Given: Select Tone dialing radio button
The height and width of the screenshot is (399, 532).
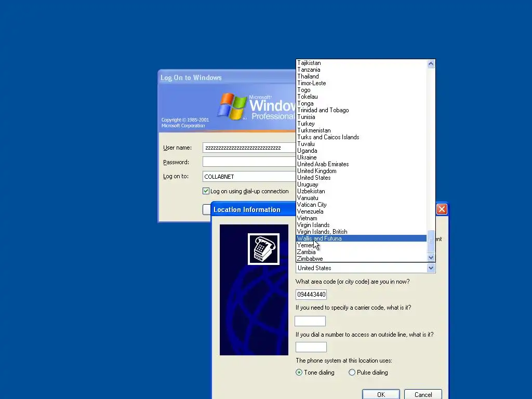Looking at the screenshot, I should point(299,373).
